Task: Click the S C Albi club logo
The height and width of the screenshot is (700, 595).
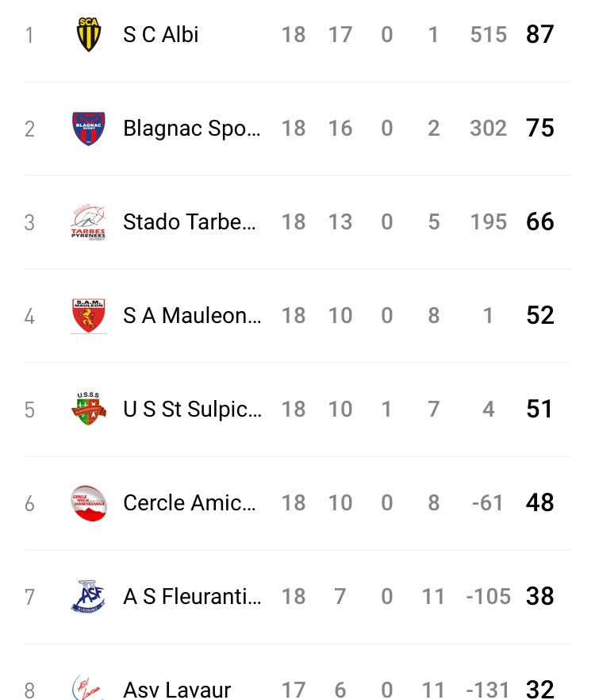Action: tap(88, 35)
